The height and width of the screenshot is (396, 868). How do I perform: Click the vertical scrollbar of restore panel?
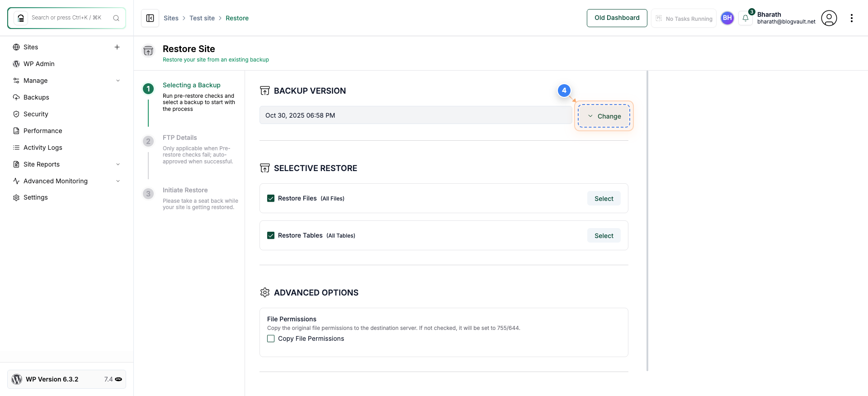click(x=647, y=220)
